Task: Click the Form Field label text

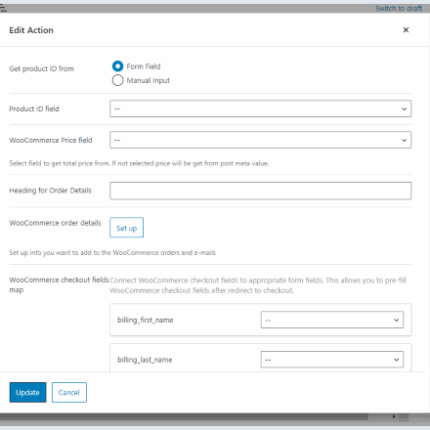Action: 143,66
